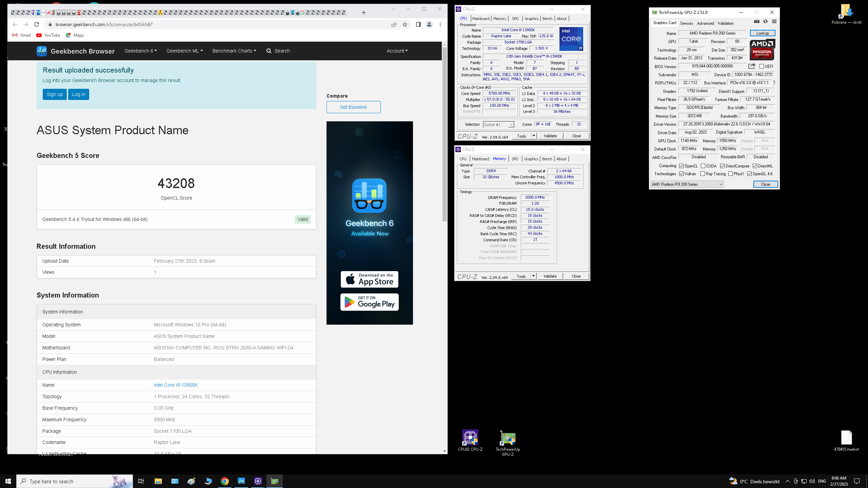
Task: Take a screenshot via GPU-Z camera icon
Action: click(757, 21)
